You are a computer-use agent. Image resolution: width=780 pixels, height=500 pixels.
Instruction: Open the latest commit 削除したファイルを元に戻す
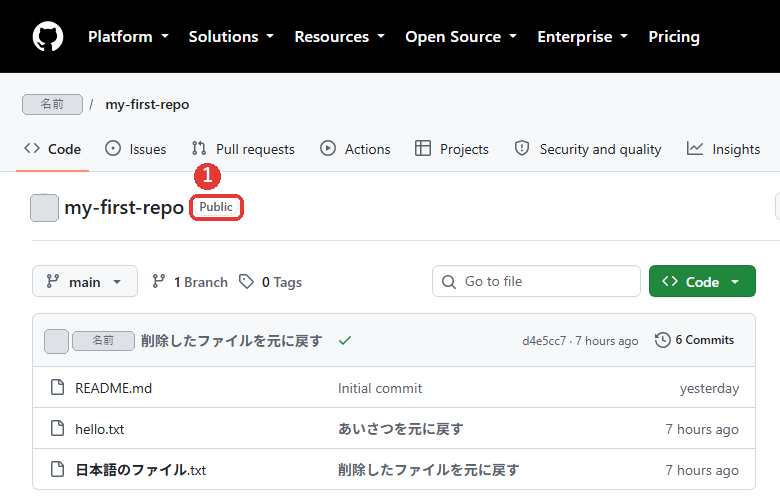(232, 341)
